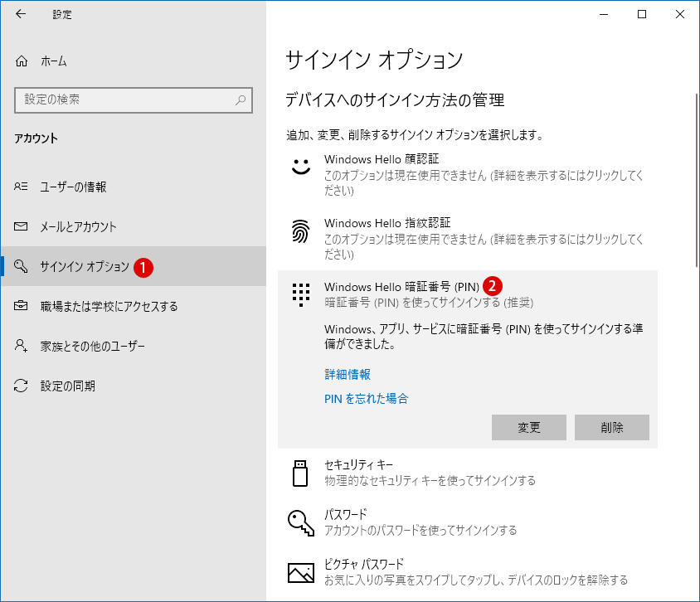700x602 pixels.
Task: Minimize the 設定 window
Action: coord(604,14)
